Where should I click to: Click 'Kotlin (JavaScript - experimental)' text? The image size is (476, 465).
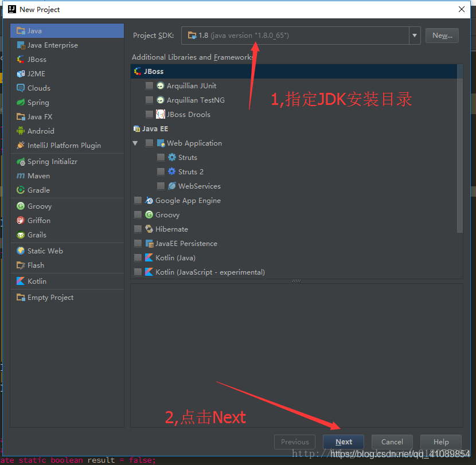[210, 272]
